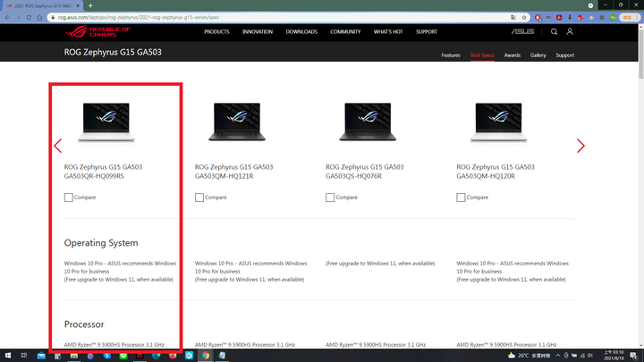
Task: Open the download arrow extension icon
Action: 570,17
